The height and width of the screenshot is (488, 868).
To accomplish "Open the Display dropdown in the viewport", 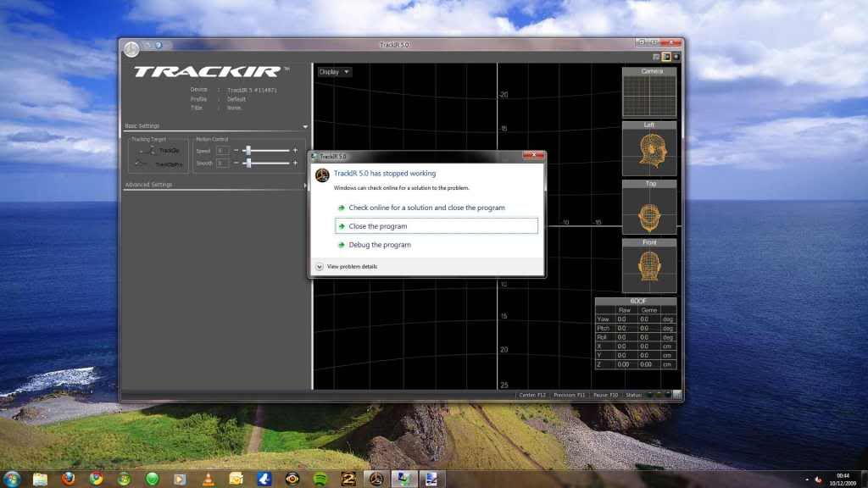I will [x=334, y=72].
